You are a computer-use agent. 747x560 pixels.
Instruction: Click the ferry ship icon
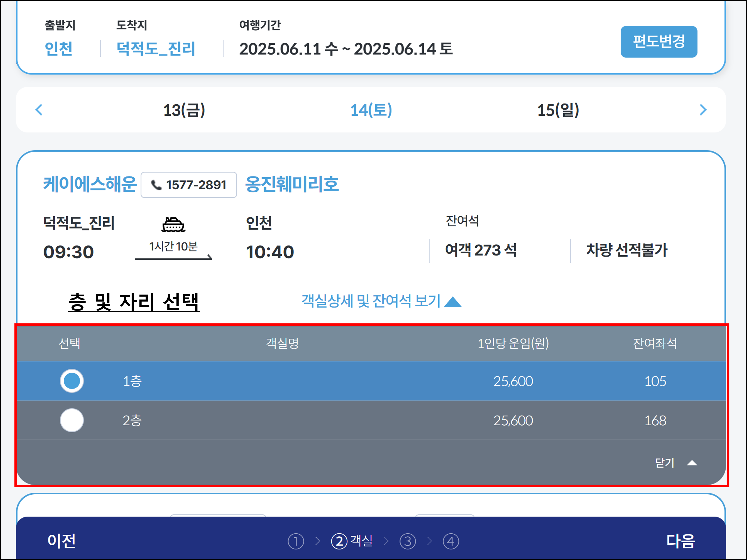coord(173,224)
